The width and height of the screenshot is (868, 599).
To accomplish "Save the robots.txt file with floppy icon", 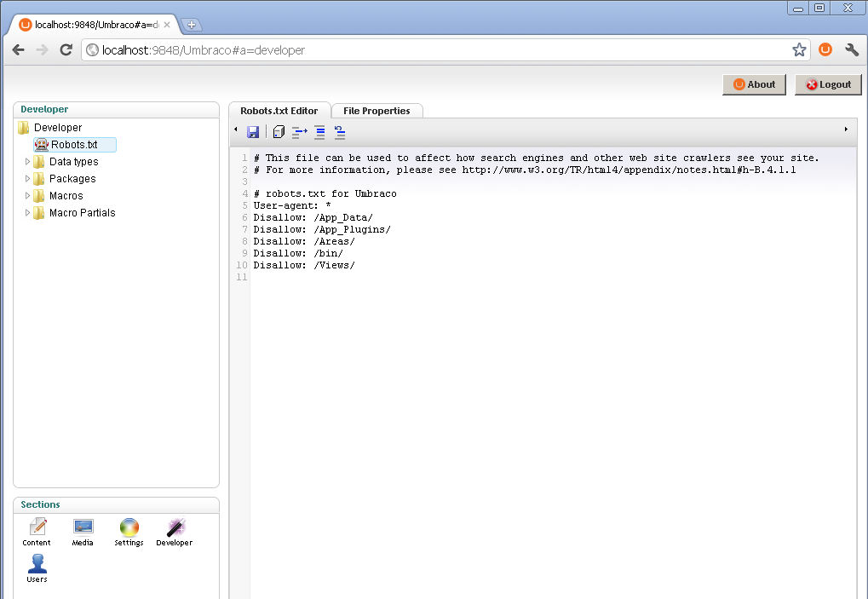I will 253,132.
